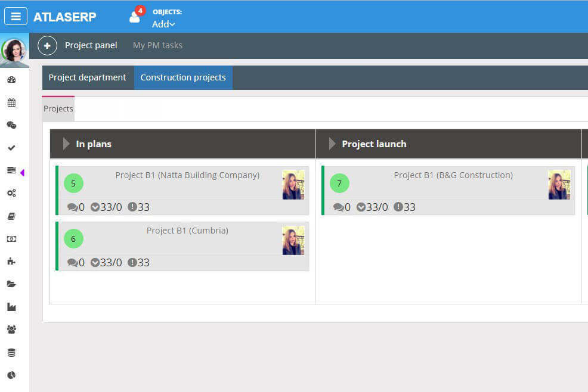
Task: Expand the Objects Add dropdown
Action: pyautogui.click(x=163, y=24)
